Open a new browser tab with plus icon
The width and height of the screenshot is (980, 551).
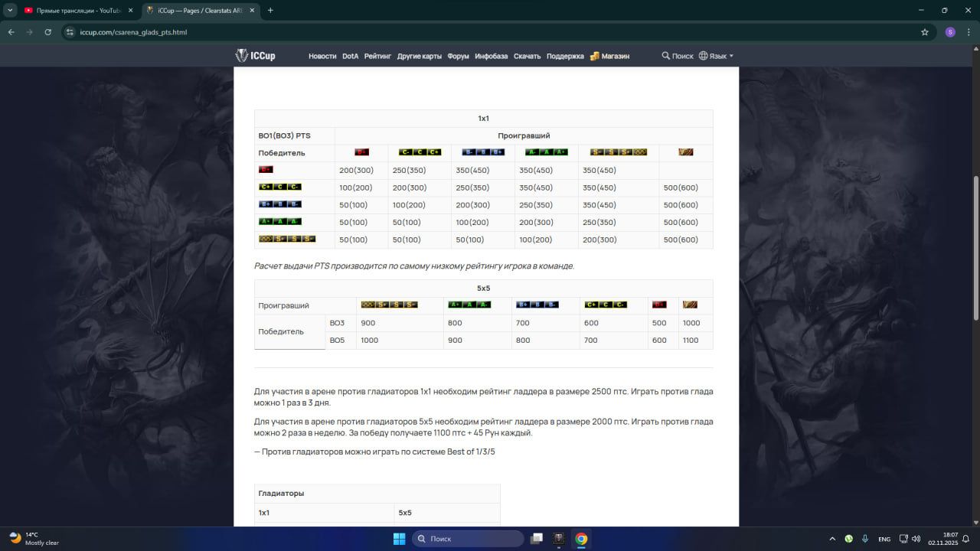[270, 10]
